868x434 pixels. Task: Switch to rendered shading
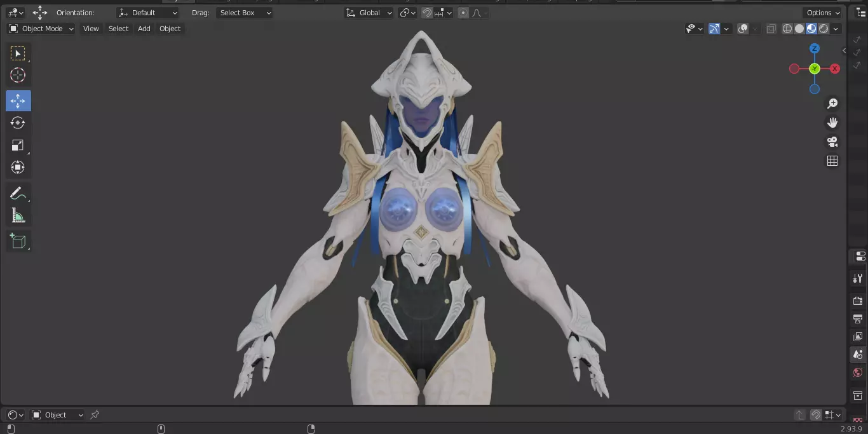tap(824, 29)
